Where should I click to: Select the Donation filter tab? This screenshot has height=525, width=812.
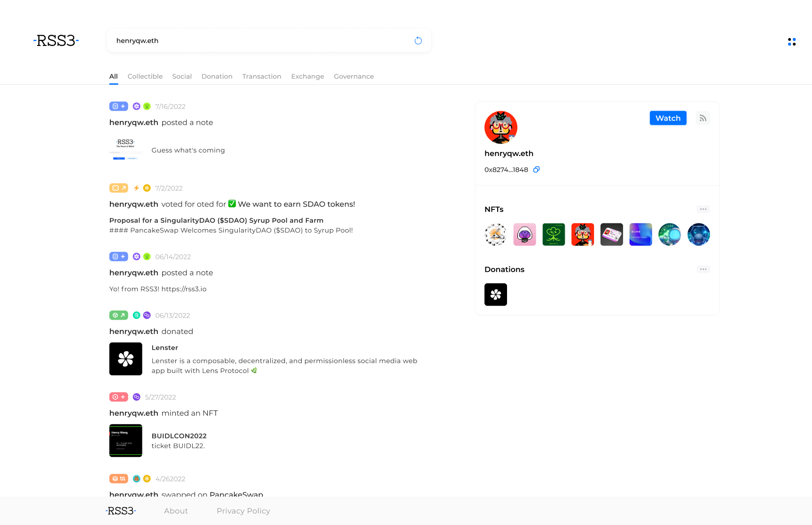(x=217, y=76)
